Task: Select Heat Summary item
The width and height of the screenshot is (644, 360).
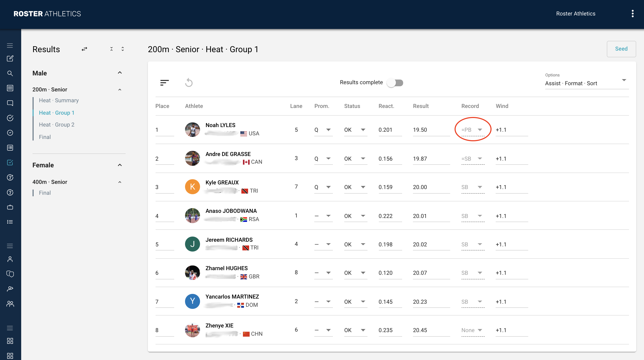Action: click(x=59, y=100)
